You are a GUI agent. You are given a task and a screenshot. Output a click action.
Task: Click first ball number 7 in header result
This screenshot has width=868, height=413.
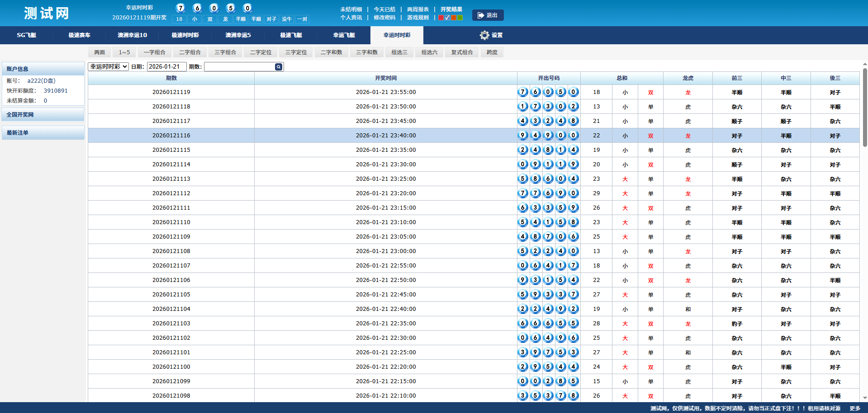180,8
